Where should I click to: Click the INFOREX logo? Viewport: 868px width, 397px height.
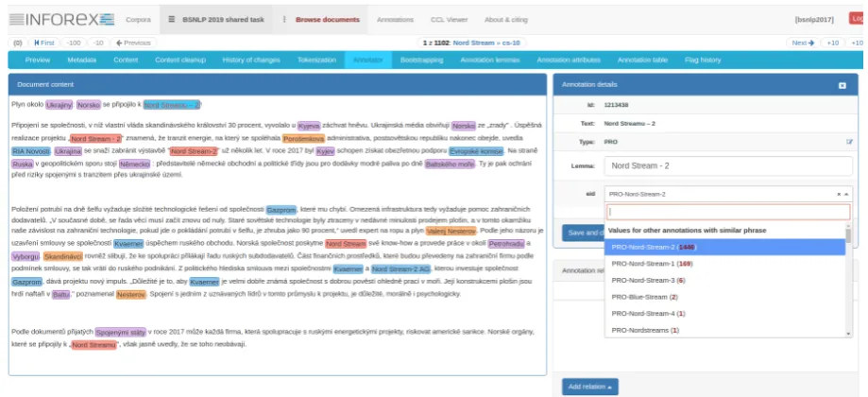pos(61,20)
